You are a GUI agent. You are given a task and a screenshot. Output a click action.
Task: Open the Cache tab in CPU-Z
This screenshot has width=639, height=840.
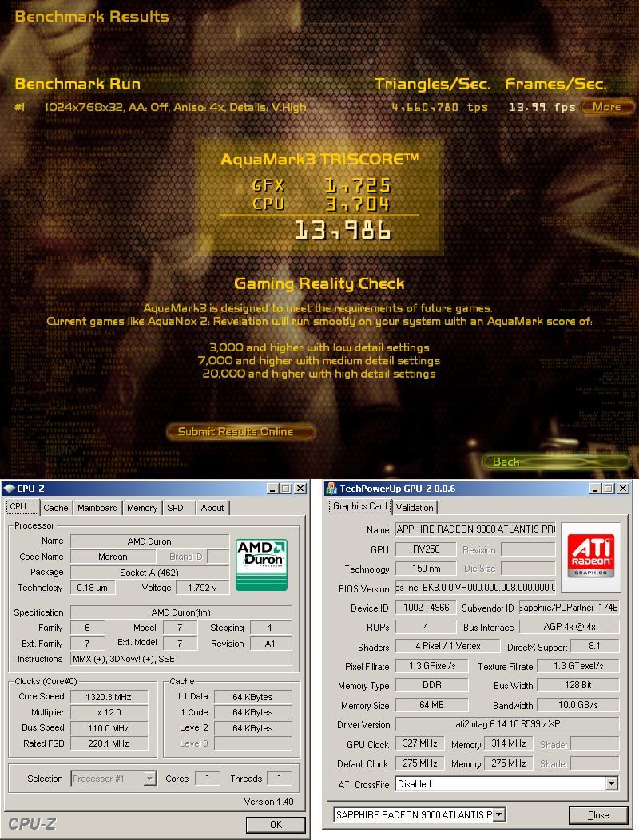tap(56, 508)
